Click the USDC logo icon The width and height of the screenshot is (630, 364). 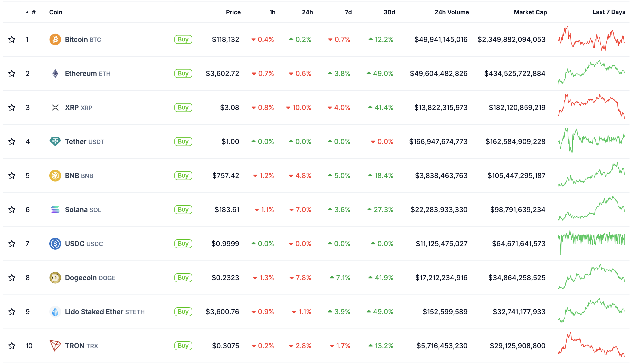55,243
